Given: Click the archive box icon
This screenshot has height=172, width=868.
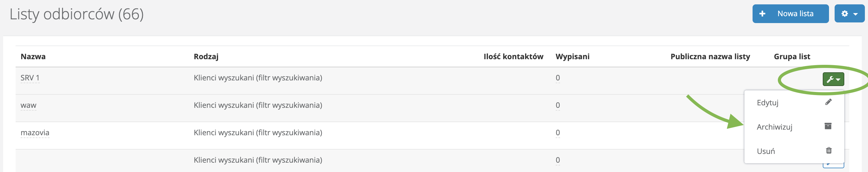Looking at the screenshot, I should 828,126.
